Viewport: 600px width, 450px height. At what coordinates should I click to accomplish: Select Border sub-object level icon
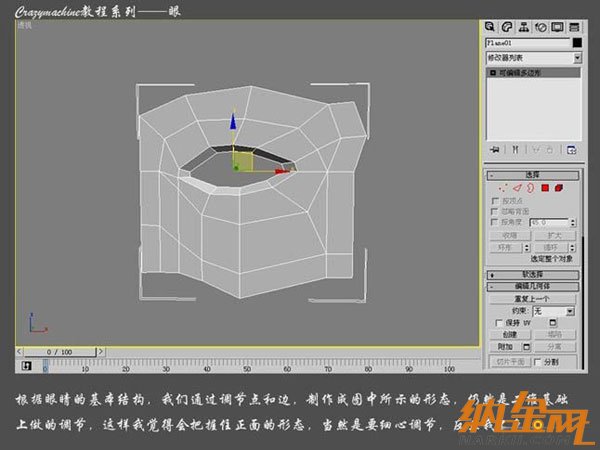pos(530,188)
